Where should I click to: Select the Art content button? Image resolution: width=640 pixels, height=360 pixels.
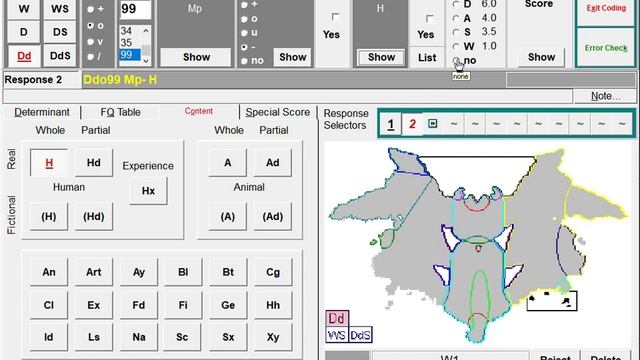[94, 272]
